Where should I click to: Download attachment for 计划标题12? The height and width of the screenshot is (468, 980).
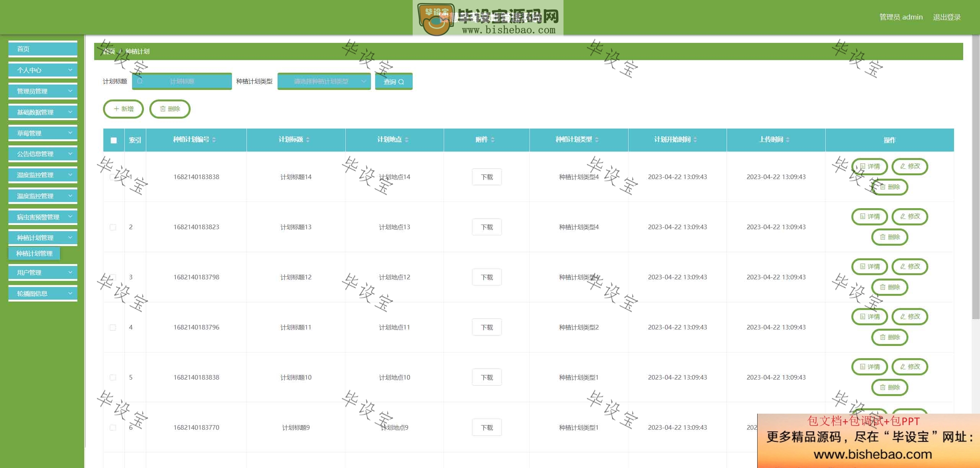487,277
